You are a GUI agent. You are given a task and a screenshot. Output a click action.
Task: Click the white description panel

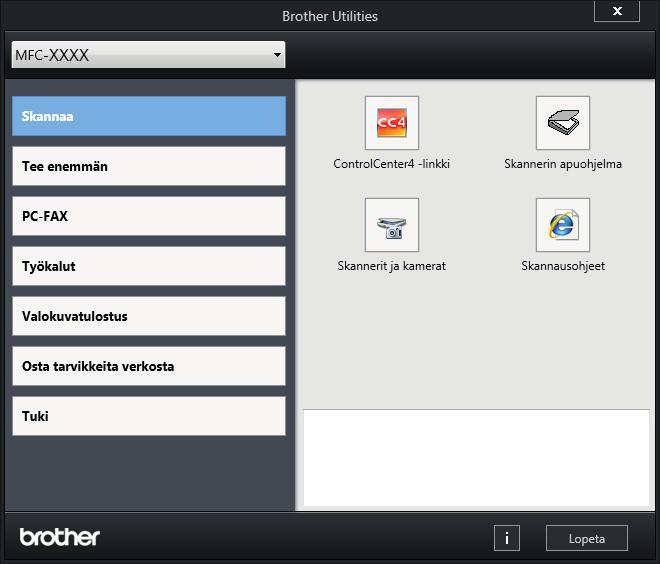click(476, 458)
